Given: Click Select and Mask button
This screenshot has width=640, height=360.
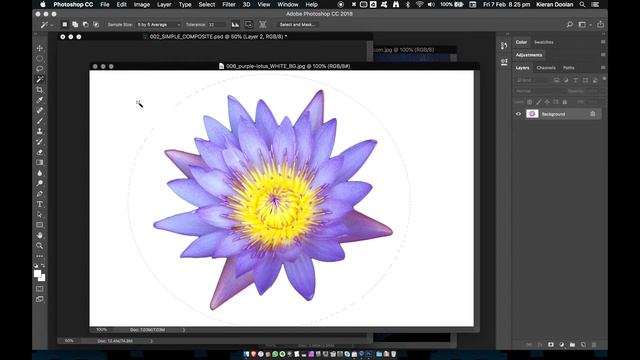Looking at the screenshot, I should pyautogui.click(x=297, y=24).
